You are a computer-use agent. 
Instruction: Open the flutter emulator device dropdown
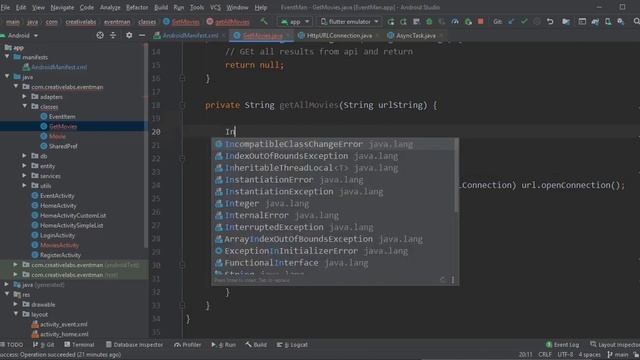pos(350,22)
